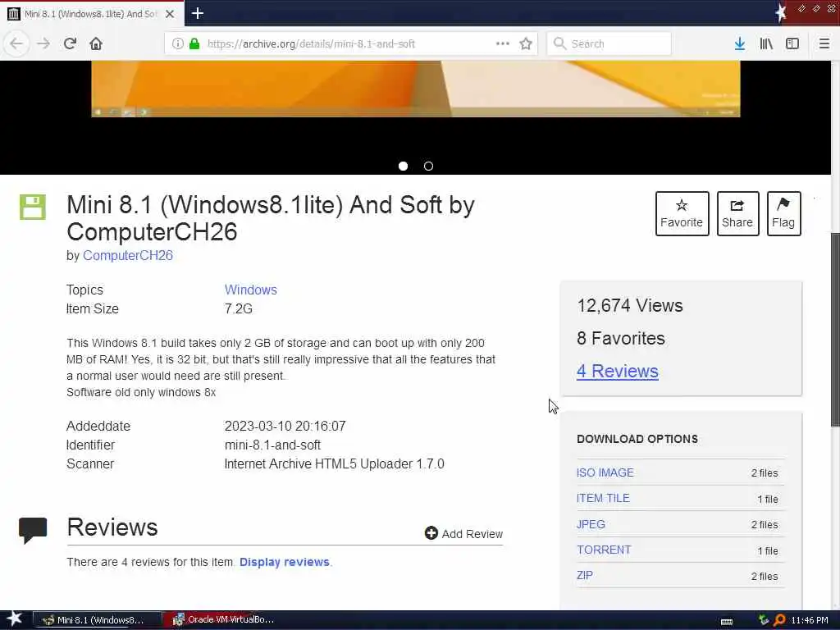The width and height of the screenshot is (840, 630).
Task: Click Add Review
Action: click(463, 533)
